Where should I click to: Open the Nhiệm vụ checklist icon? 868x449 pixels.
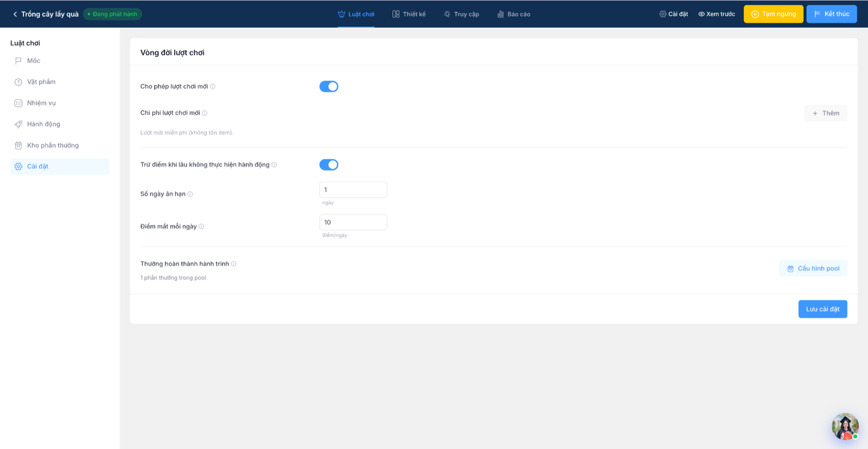click(x=18, y=103)
